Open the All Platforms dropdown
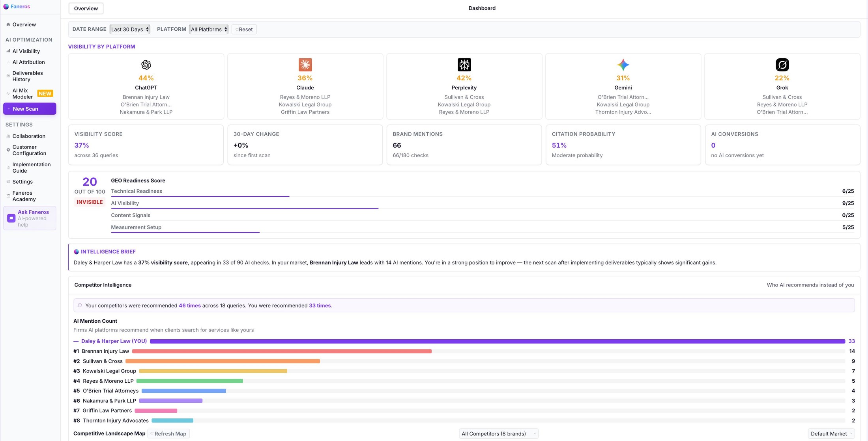 point(209,29)
